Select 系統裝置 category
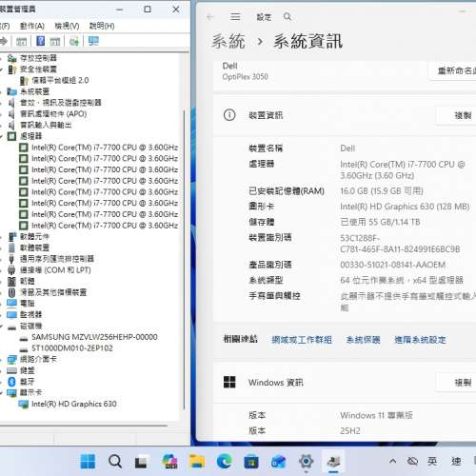Screen dimensions: 476x476 (x=35, y=91)
